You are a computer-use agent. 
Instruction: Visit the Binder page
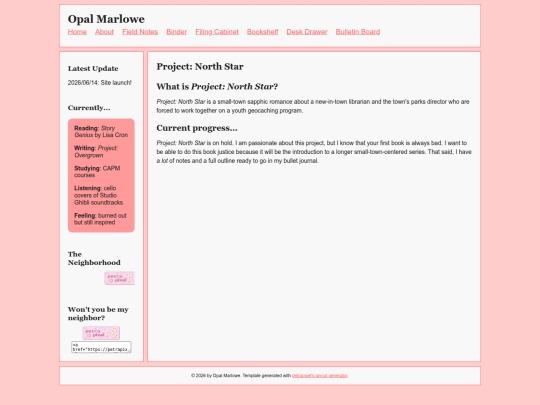(177, 32)
